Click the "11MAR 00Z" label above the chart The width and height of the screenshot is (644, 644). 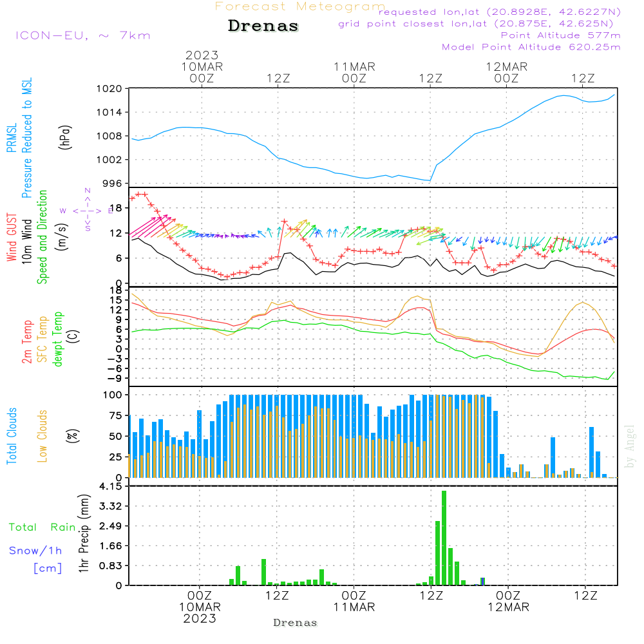coord(354,72)
